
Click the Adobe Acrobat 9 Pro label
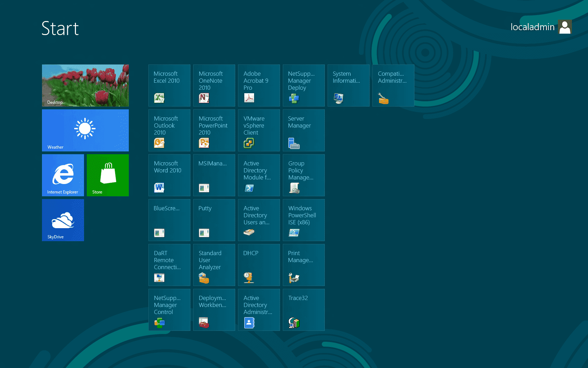[256, 81]
